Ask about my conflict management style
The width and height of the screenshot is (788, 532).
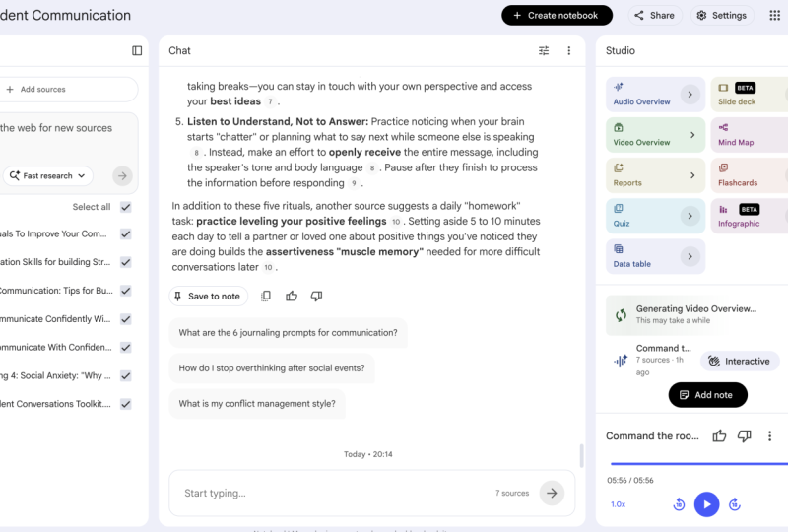pos(257,404)
